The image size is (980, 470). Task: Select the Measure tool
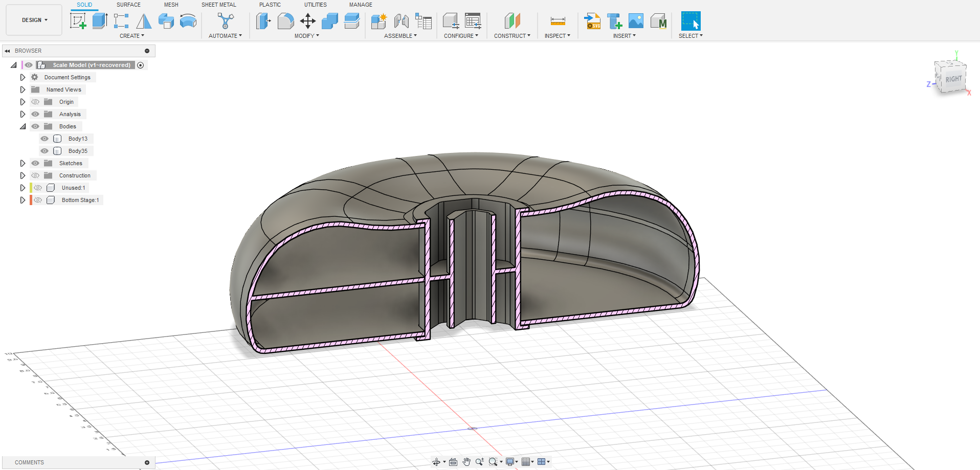tap(558, 21)
